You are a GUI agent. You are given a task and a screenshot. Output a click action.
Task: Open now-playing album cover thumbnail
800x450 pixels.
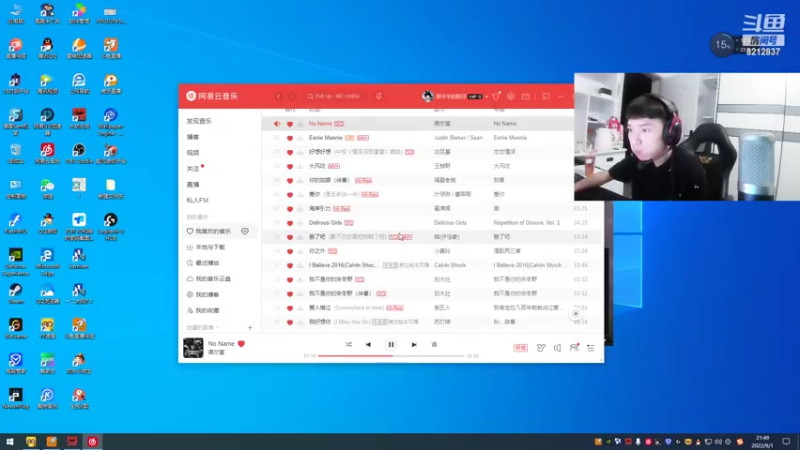(x=193, y=348)
